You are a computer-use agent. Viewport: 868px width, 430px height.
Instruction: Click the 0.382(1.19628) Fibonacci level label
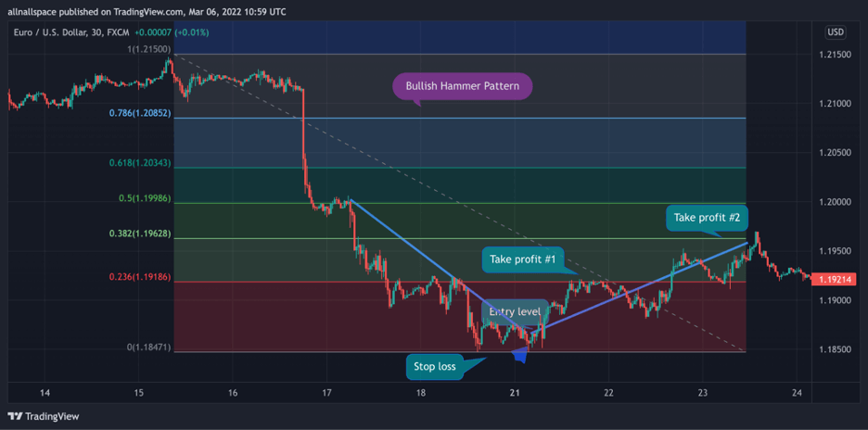140,234
